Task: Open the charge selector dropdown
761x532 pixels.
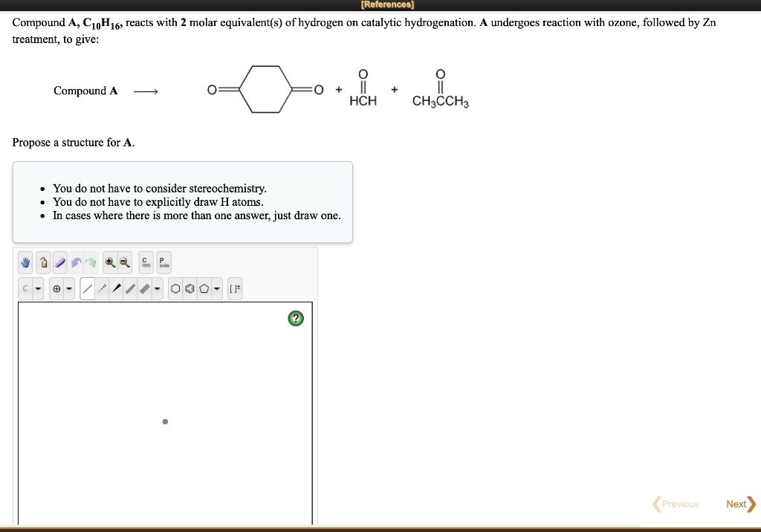Action: (68, 288)
